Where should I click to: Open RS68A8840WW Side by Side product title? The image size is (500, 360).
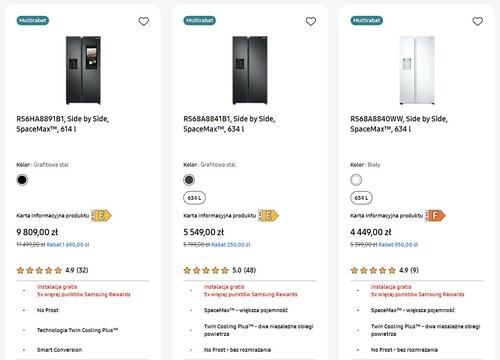point(399,124)
